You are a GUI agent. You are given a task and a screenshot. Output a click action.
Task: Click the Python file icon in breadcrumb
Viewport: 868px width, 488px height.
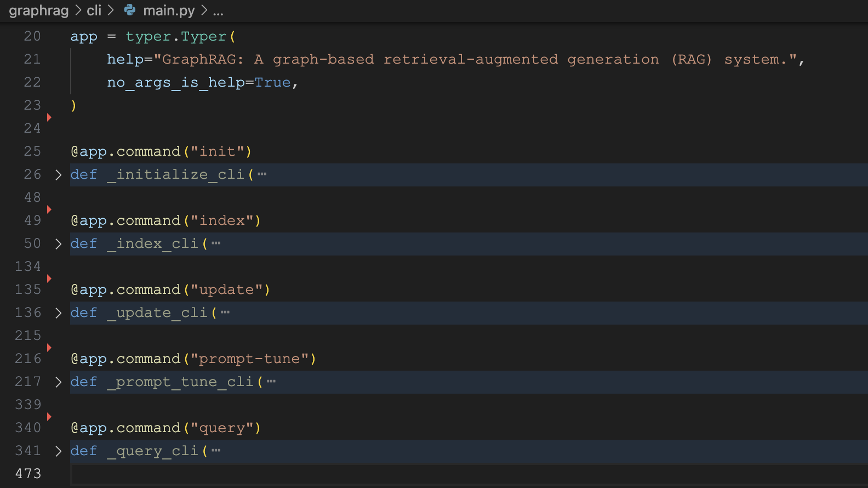[x=130, y=10]
